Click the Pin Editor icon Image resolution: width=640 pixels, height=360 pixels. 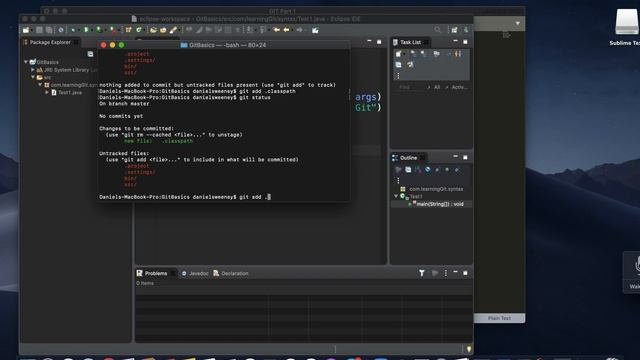pos(315,30)
